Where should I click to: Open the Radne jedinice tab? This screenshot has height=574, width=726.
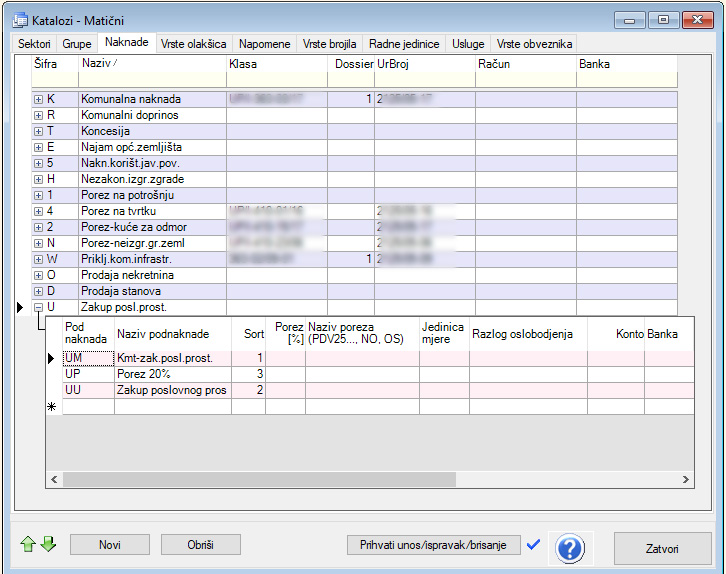tap(404, 44)
